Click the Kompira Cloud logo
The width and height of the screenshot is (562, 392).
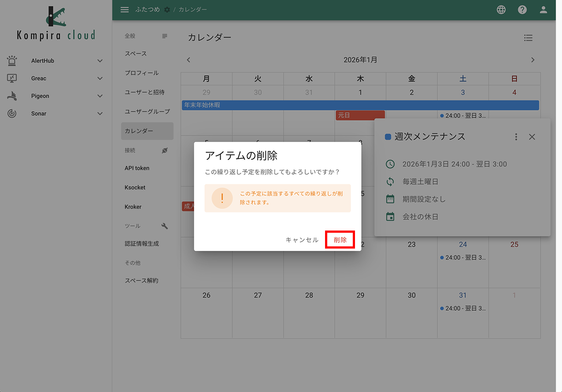(x=55, y=22)
